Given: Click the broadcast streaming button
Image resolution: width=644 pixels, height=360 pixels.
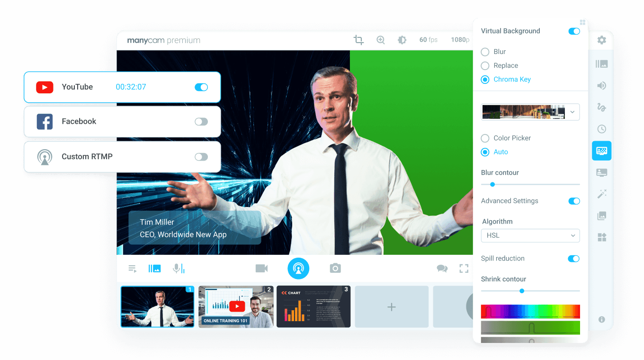Looking at the screenshot, I should 298,269.
